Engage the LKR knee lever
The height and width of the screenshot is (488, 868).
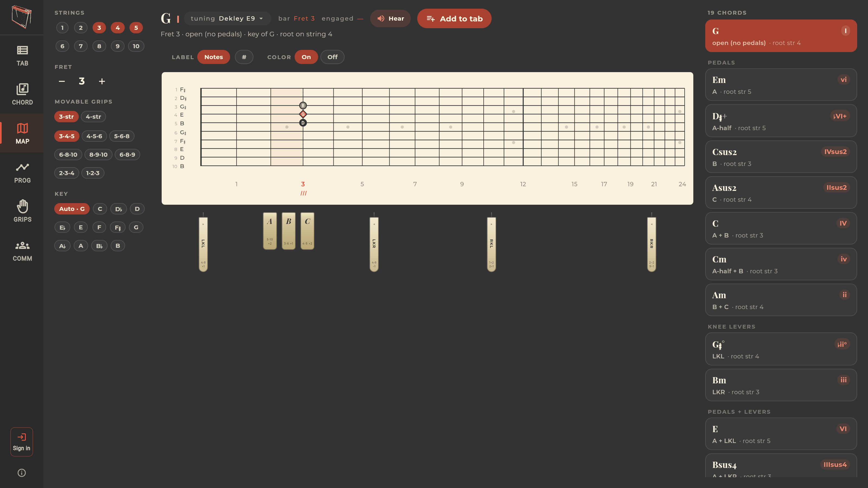[374, 244]
